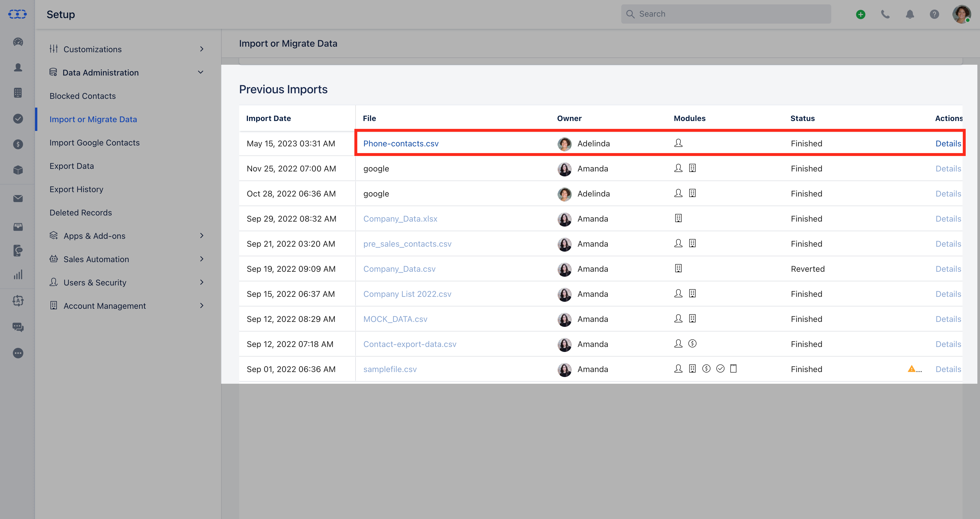This screenshot has width=980, height=519.
Task: Open the MOCK_DATA.csv file link
Action: (395, 319)
